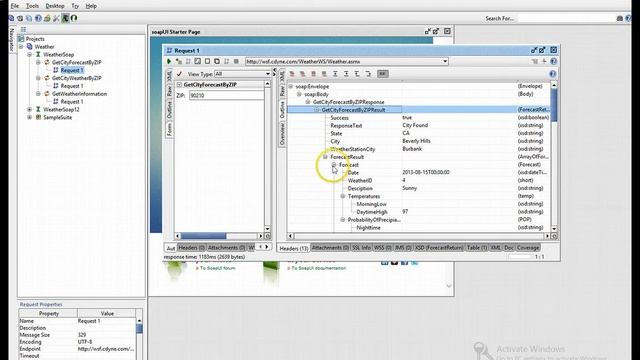
Task: Expand the SampleSuite node
Action: (30, 117)
